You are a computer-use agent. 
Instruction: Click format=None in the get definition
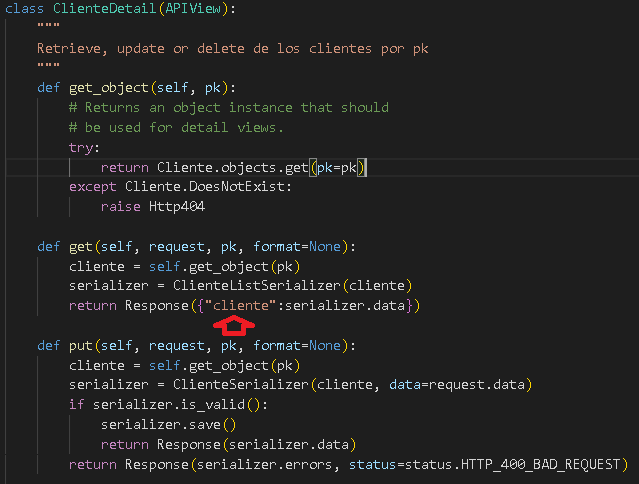pyautogui.click(x=297, y=247)
